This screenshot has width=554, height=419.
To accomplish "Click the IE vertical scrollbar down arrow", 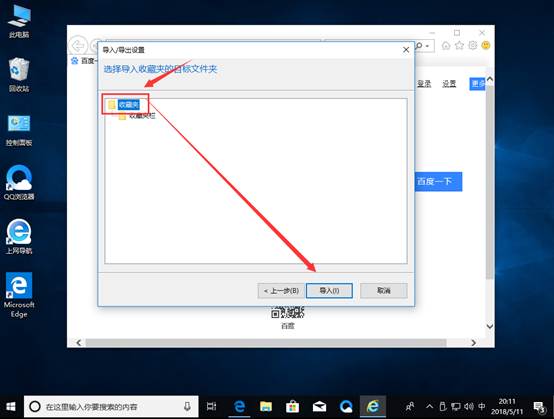I will tap(490, 326).
